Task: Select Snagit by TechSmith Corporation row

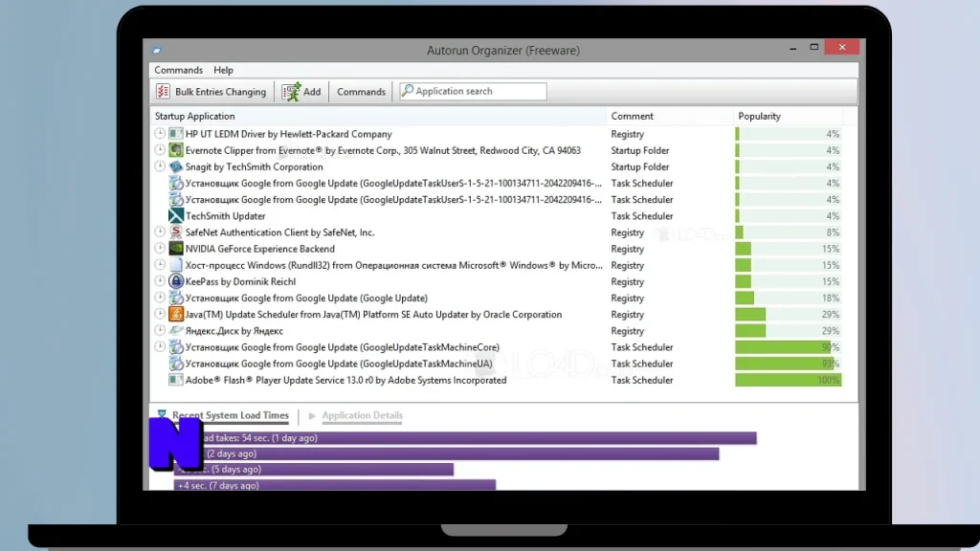Action: [x=254, y=166]
